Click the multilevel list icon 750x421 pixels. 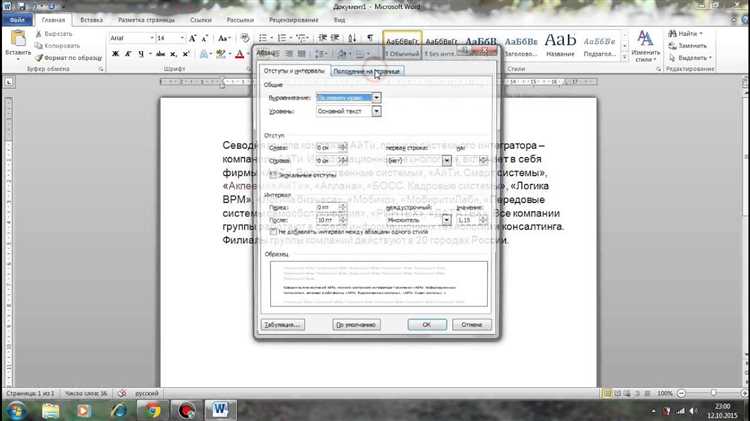[301, 38]
